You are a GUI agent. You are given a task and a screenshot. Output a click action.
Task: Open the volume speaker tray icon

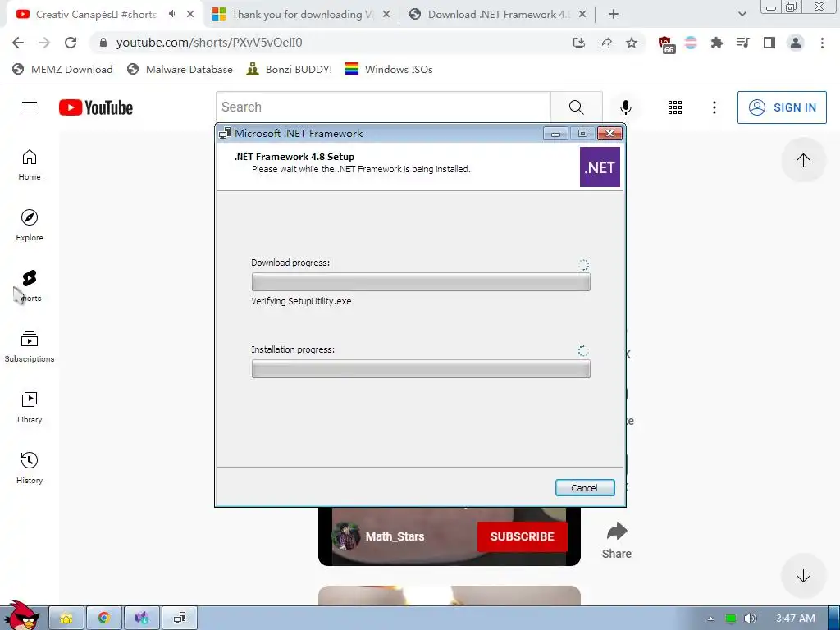(x=750, y=619)
